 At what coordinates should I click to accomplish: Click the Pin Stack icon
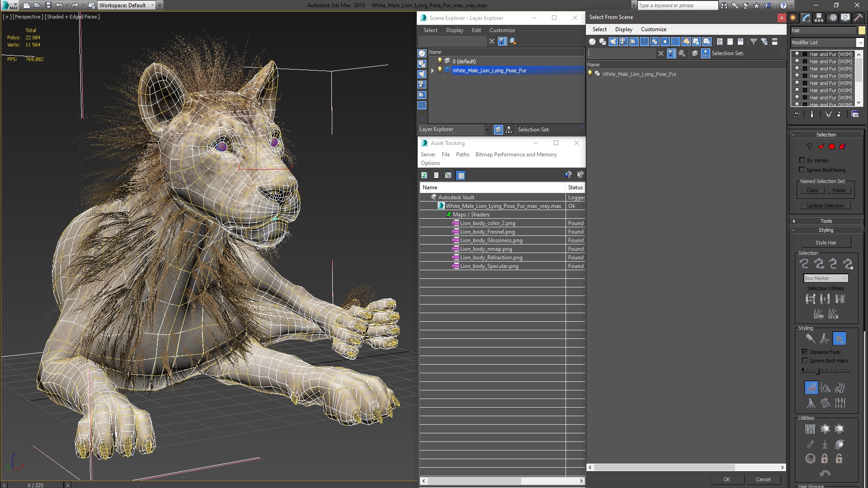[x=797, y=114]
